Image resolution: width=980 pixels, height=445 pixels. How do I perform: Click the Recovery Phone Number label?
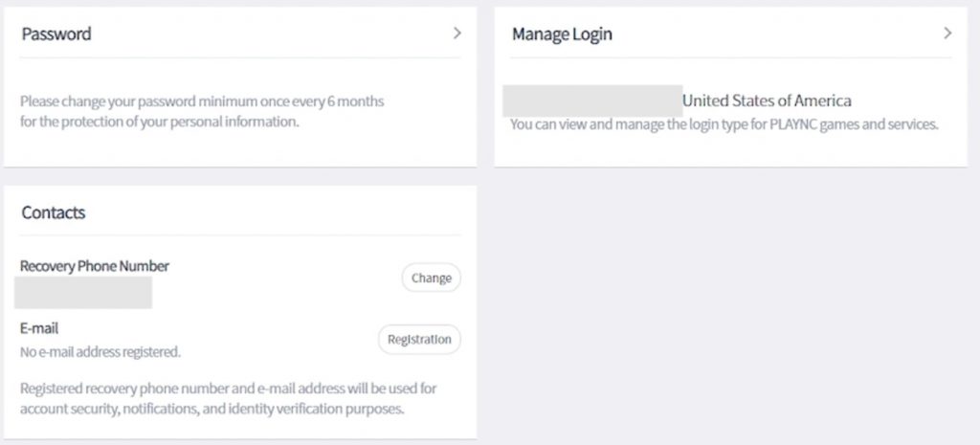(95, 266)
